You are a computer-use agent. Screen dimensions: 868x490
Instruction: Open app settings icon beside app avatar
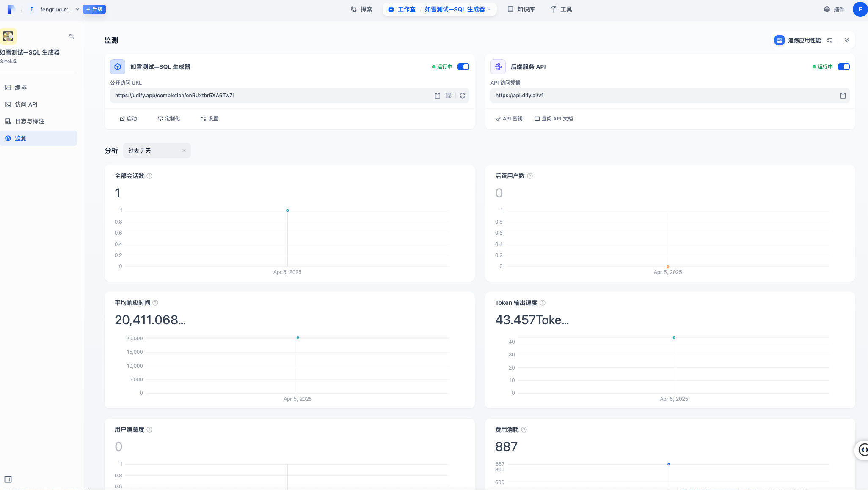[x=72, y=36]
